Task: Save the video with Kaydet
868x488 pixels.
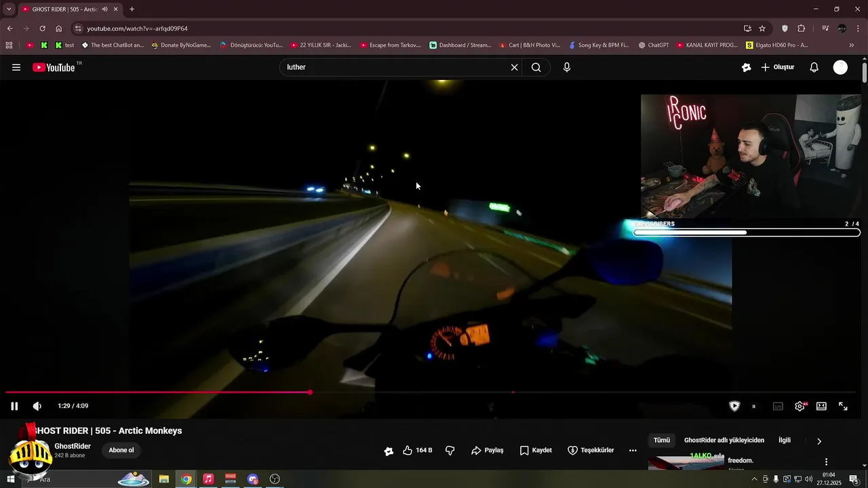Action: pyautogui.click(x=536, y=450)
